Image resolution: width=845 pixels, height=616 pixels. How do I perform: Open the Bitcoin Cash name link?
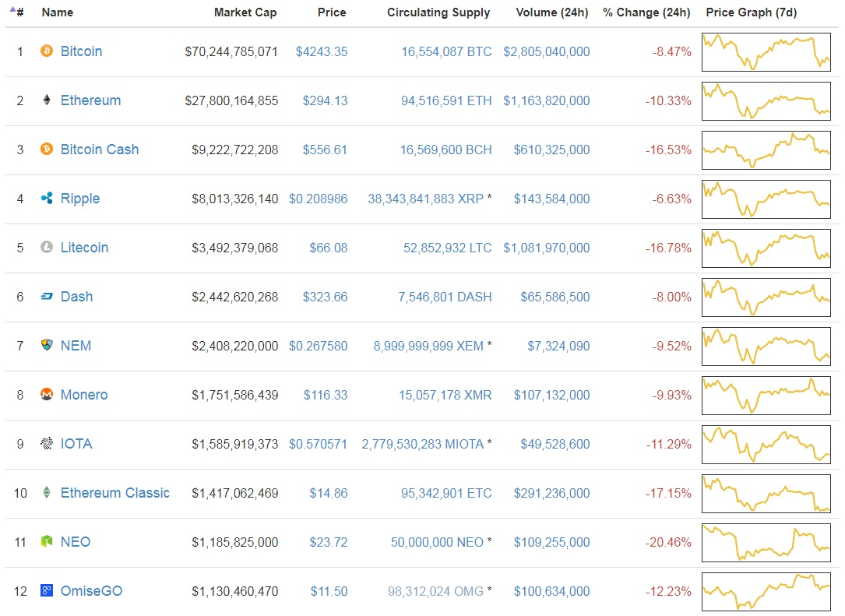coord(100,150)
